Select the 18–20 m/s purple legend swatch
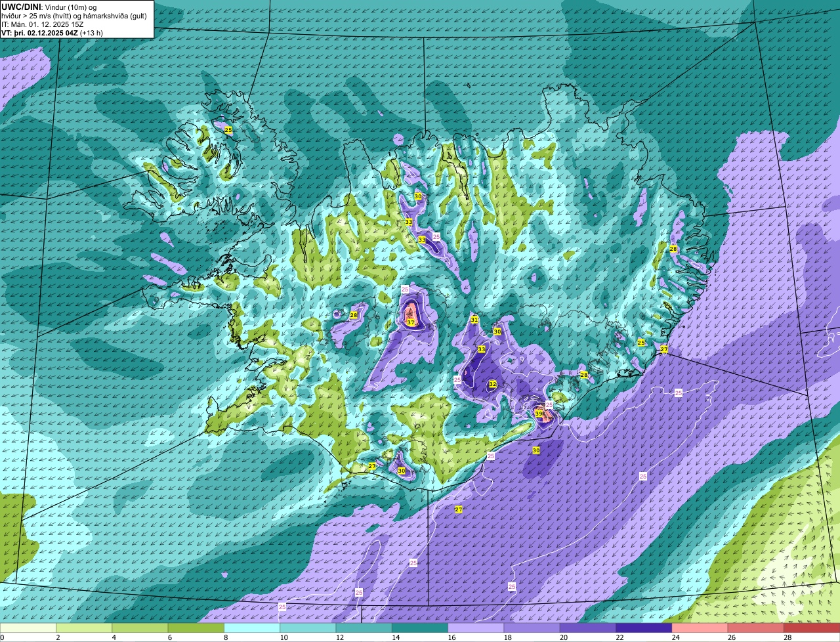 click(532, 628)
